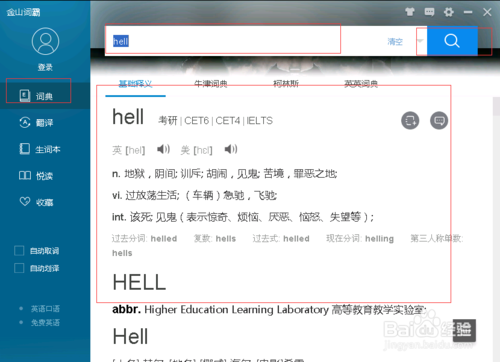500x362 pixels.
Task: Open the 收藏 favorites section
Action: click(45, 202)
